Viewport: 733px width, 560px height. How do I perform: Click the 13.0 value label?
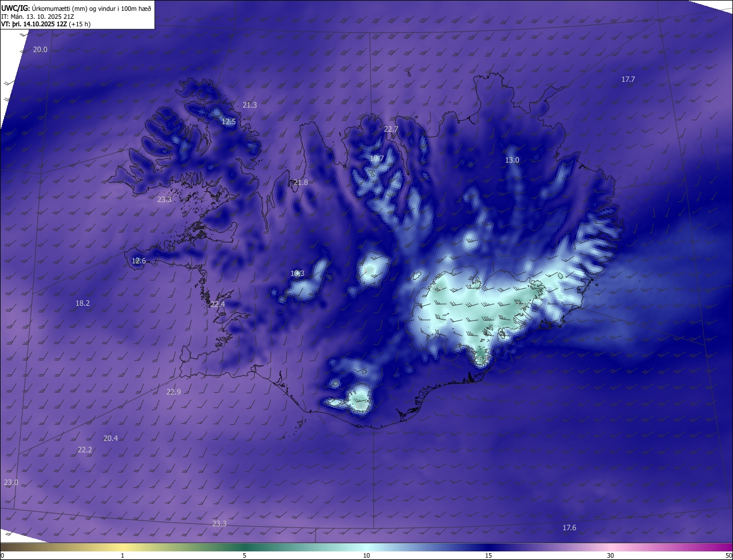pos(512,160)
